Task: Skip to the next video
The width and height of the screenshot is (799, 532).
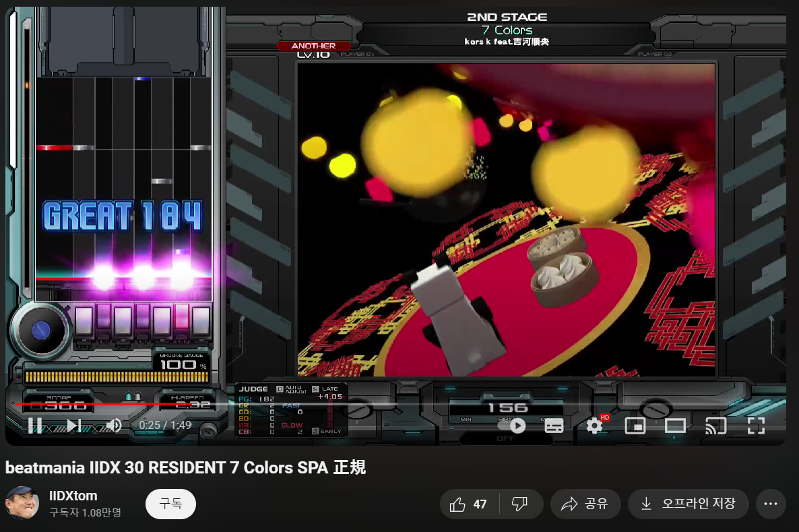Action: pyautogui.click(x=74, y=425)
